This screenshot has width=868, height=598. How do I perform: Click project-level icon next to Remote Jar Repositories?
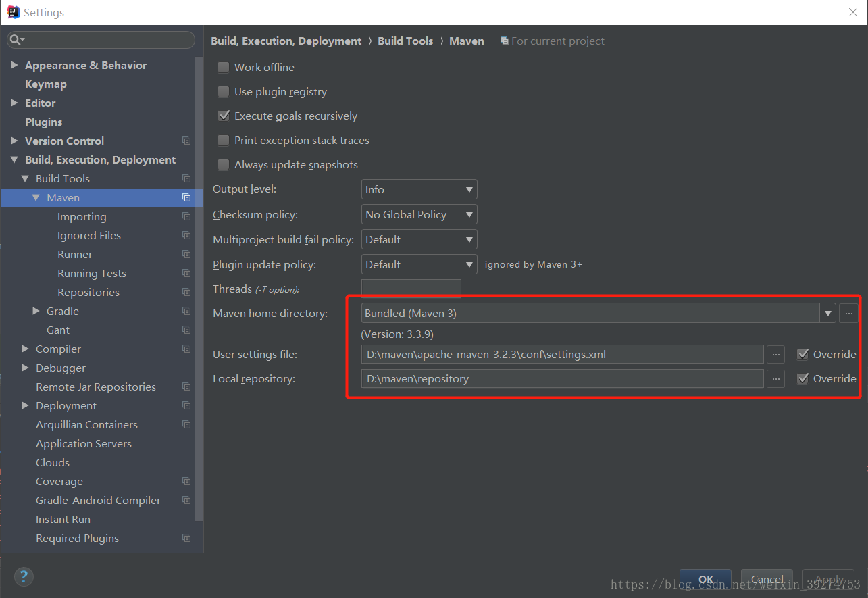[x=186, y=387]
